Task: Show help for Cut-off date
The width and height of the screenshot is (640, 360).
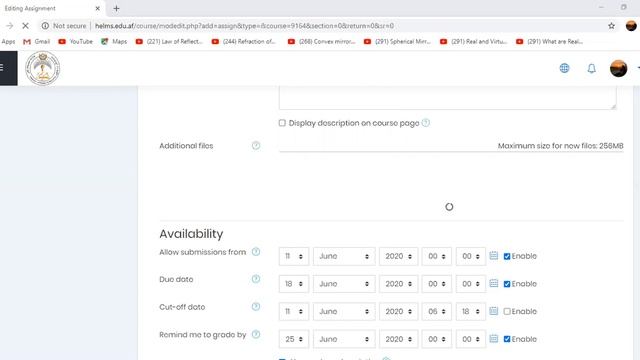Action: click(x=256, y=307)
